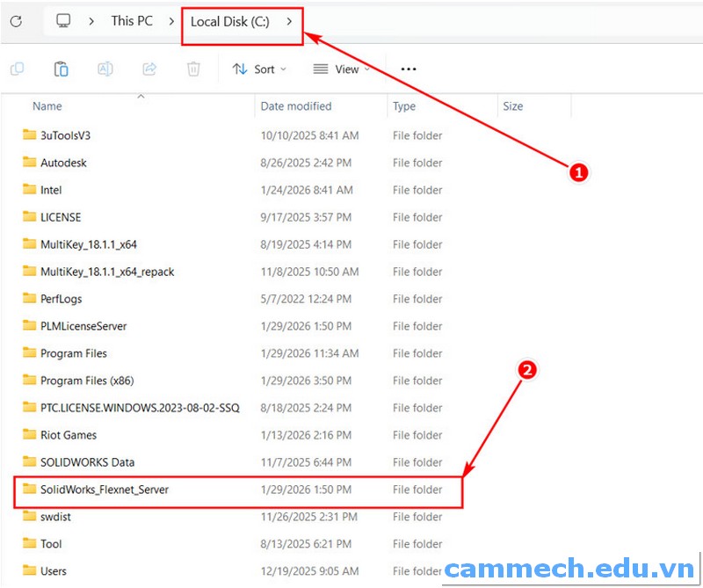
Task: Select Local Disk (C:) in the breadcrumb
Action: (230, 19)
